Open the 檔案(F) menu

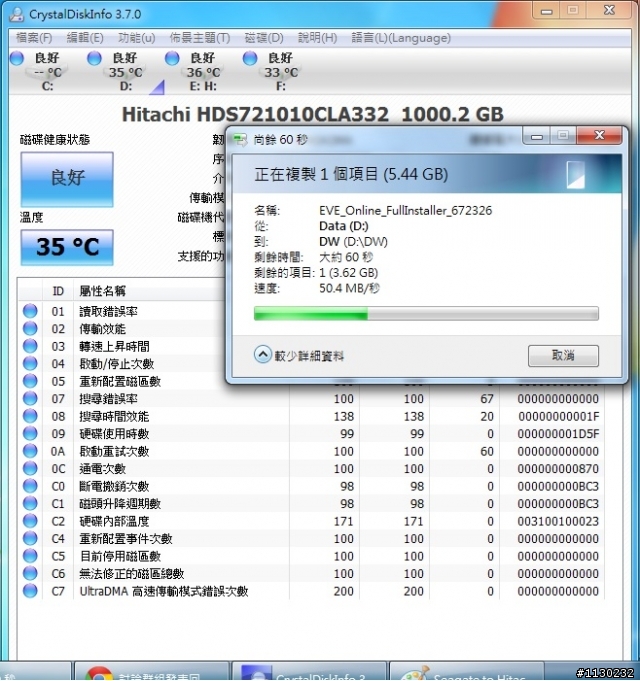pos(34,38)
